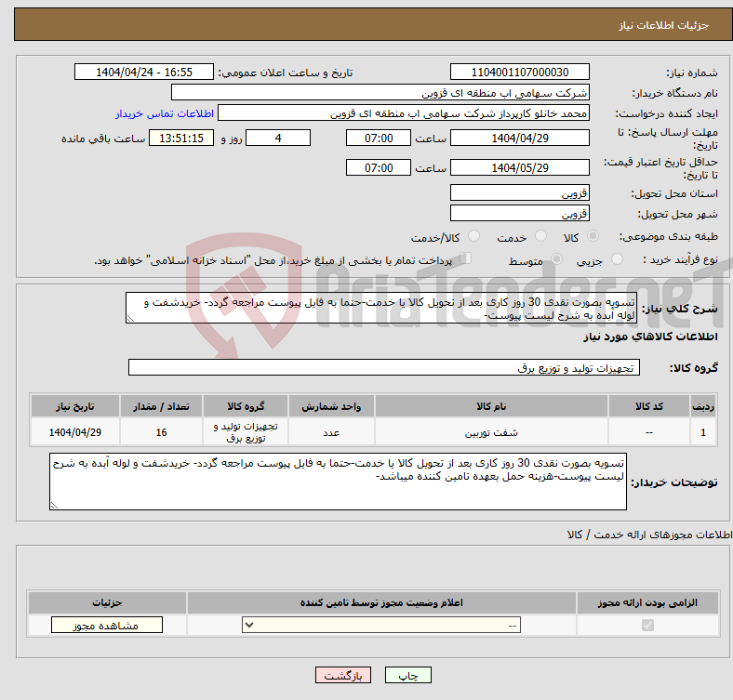
Task: Click the عدد unit cell
Action: [x=331, y=432]
